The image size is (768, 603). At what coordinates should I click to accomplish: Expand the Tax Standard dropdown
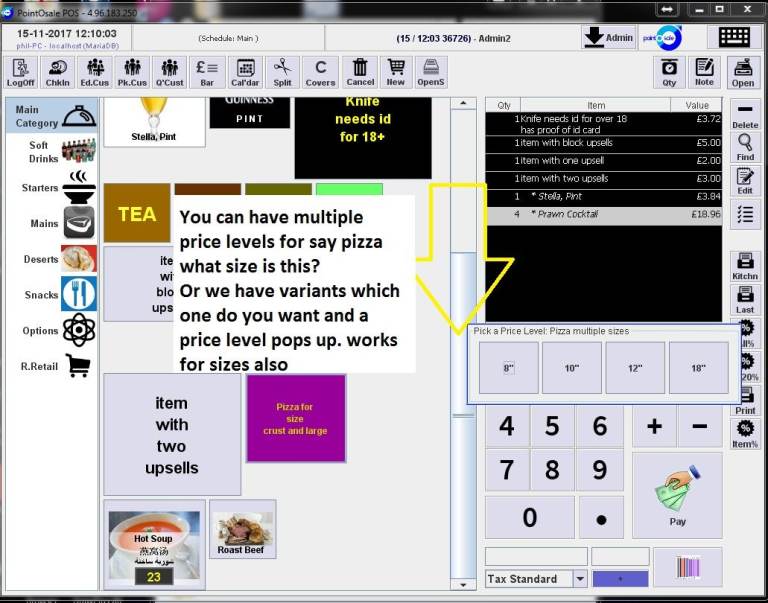pyautogui.click(x=580, y=579)
